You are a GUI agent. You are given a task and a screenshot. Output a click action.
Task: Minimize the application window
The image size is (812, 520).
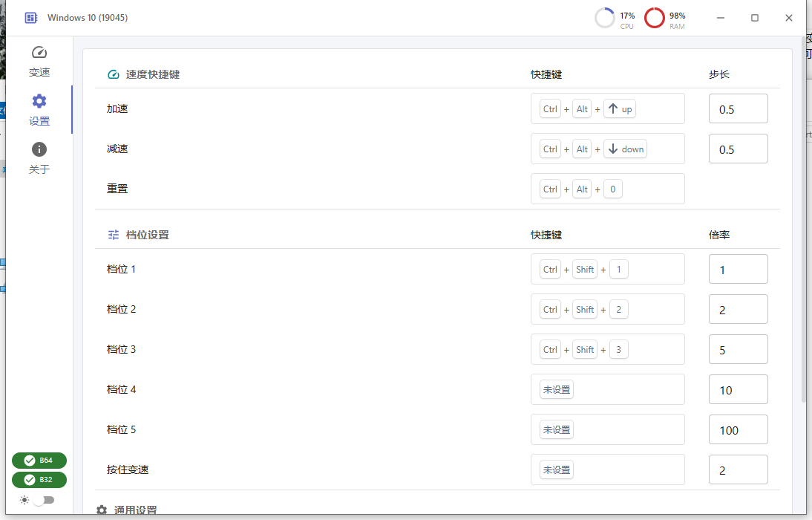[x=721, y=18]
